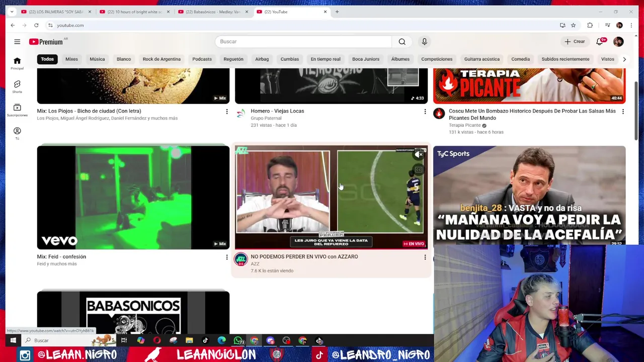Open options for NO PODEMOS PERDER video
Image resolution: width=644 pixels, height=362 pixels.
(425, 257)
